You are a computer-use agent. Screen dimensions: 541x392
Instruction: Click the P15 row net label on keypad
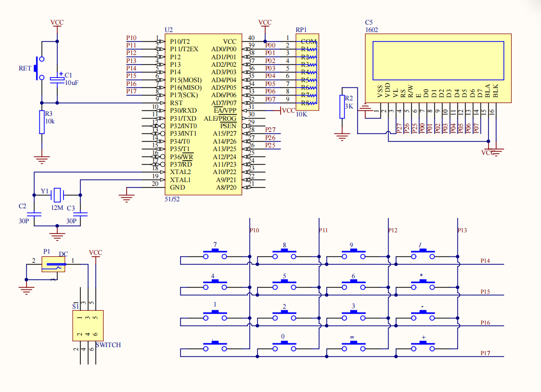coord(485,292)
